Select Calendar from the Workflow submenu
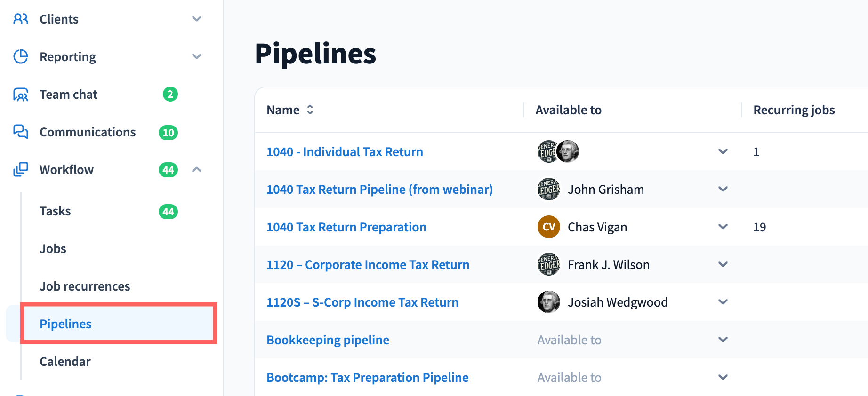Screen dimensions: 868x396 (65, 362)
